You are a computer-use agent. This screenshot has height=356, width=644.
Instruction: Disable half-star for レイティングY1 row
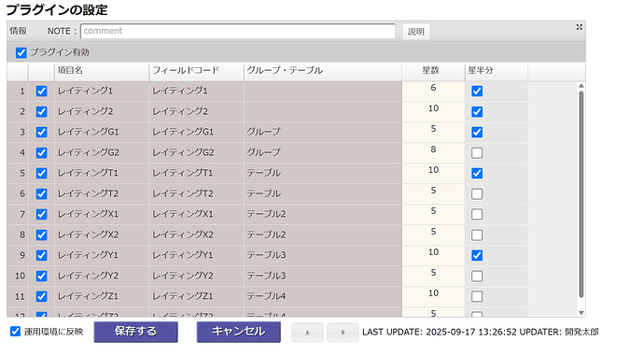coord(477,255)
